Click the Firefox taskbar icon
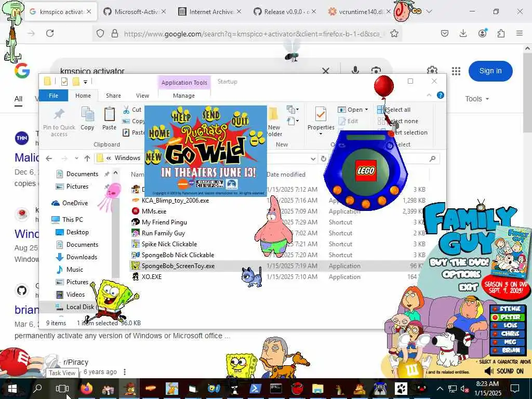 (x=87, y=389)
